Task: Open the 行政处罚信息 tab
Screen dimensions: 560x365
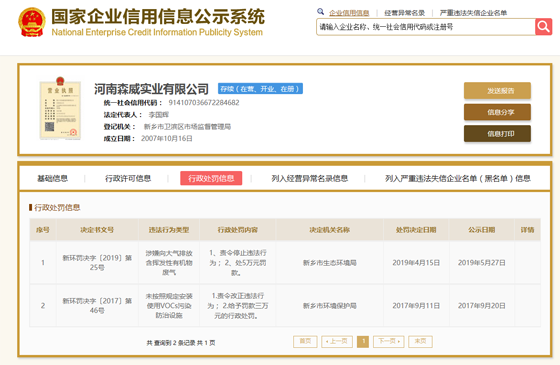Action: click(211, 178)
